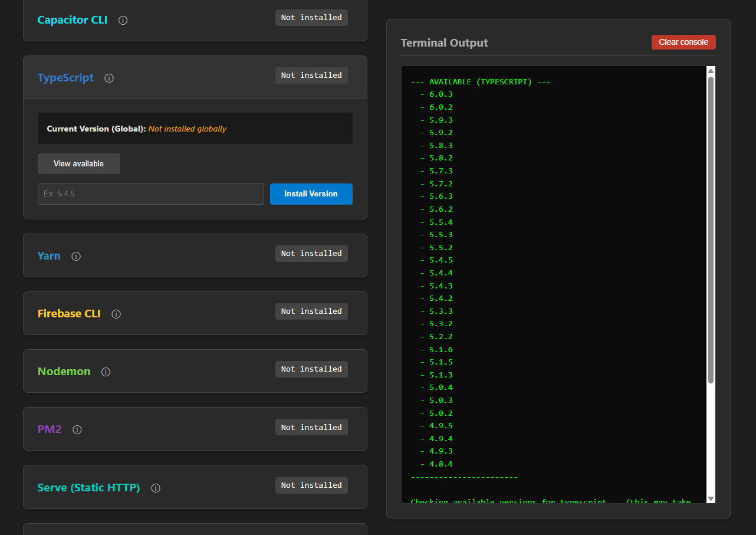The image size is (756, 535).
Task: Select version 5.8.2 in terminal output
Action: [441, 158]
